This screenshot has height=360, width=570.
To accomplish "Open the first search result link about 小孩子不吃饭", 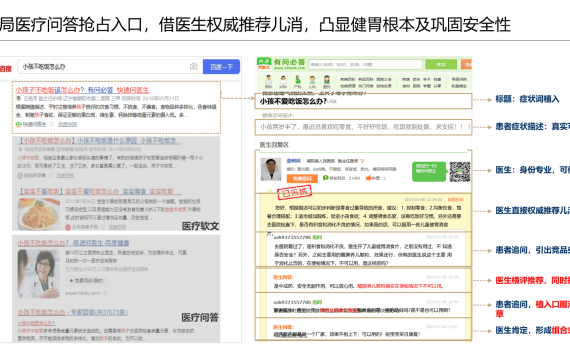I will [82, 90].
